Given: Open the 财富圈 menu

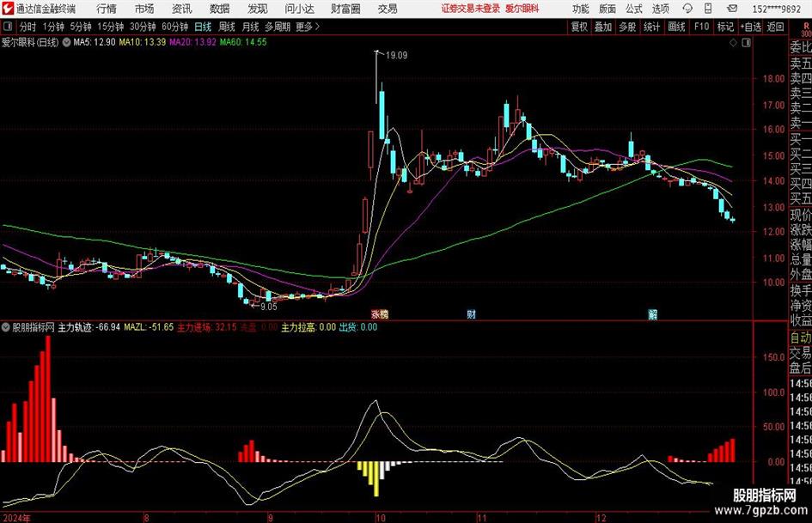Looking at the screenshot, I should pos(345,9).
